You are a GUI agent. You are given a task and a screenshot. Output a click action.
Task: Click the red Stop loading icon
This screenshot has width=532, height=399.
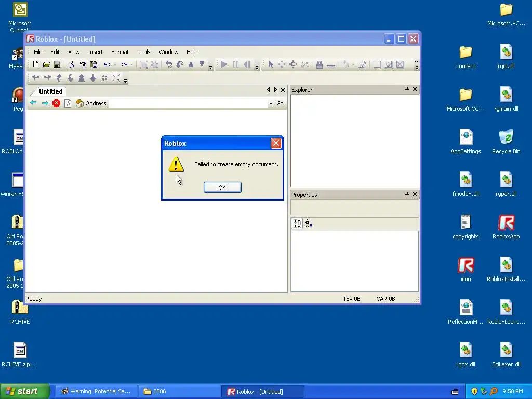coord(56,103)
